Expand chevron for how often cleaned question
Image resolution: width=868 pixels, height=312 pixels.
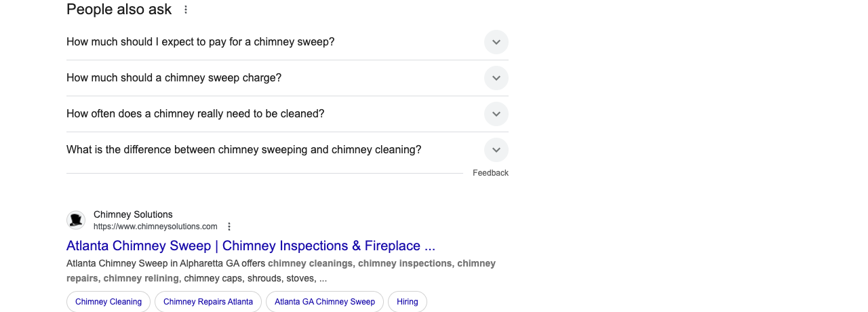coord(496,114)
